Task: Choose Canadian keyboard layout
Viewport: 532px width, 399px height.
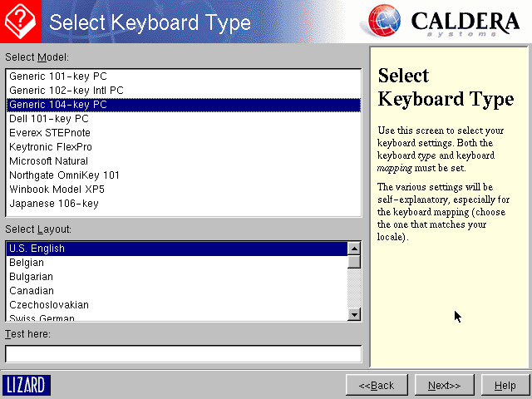Action: point(32,291)
